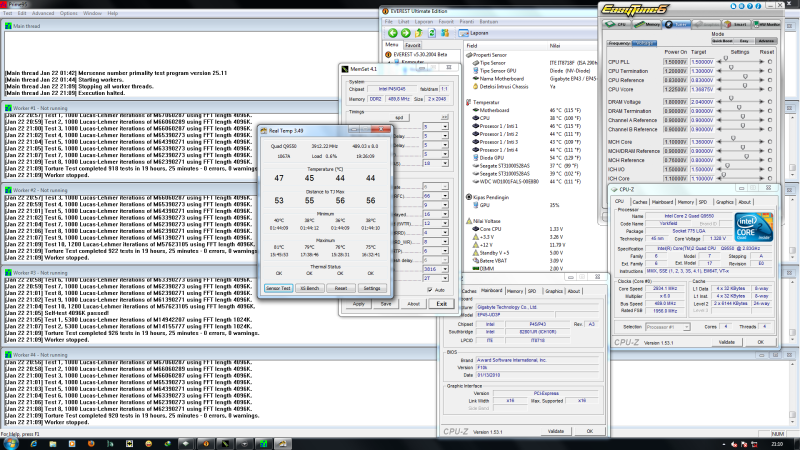Screen dimensions: 800x450
Task: Click EasyTune6 help question mark icon
Action: point(750,6)
